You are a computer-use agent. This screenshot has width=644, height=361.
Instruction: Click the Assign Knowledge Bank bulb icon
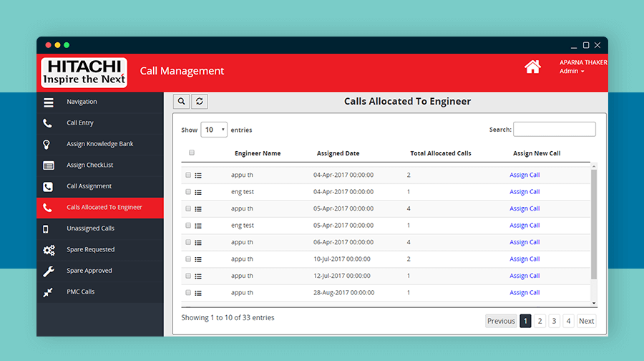pyautogui.click(x=47, y=144)
